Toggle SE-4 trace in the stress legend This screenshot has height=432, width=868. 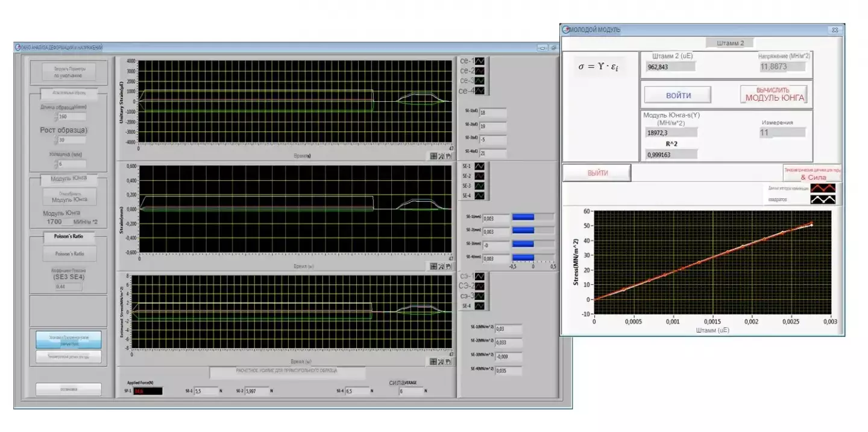click(480, 306)
